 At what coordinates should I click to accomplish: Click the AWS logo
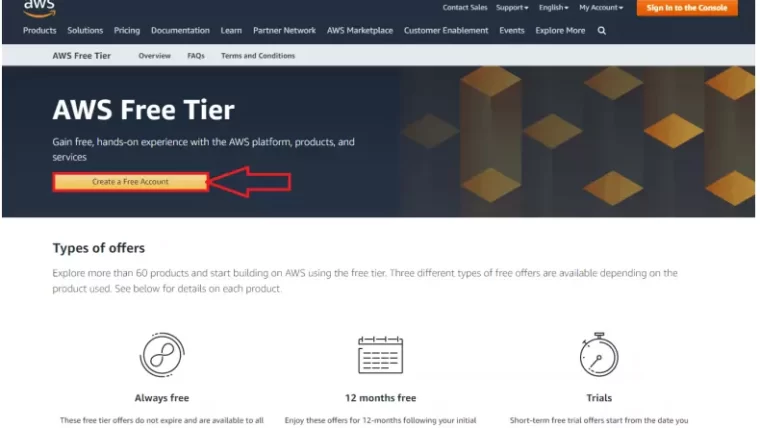point(39,8)
